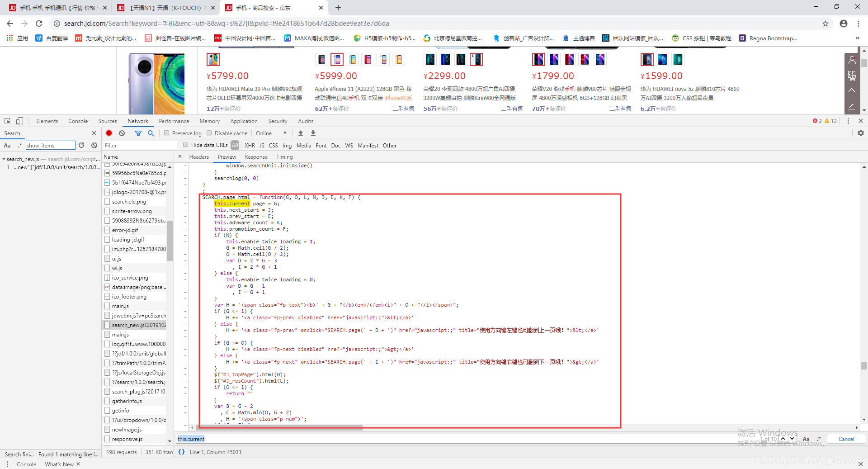Close the request details pane
868x469 pixels.
pyautogui.click(x=180, y=156)
